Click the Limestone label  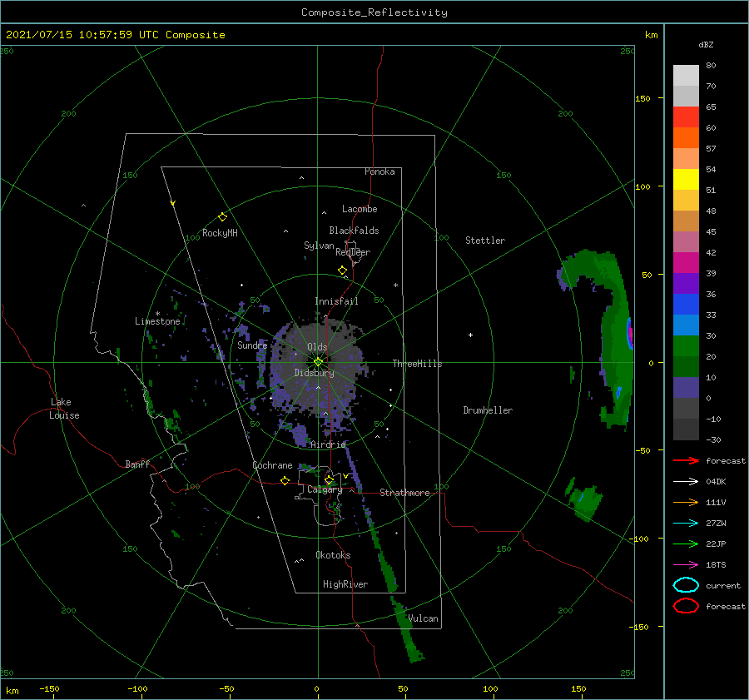157,321
